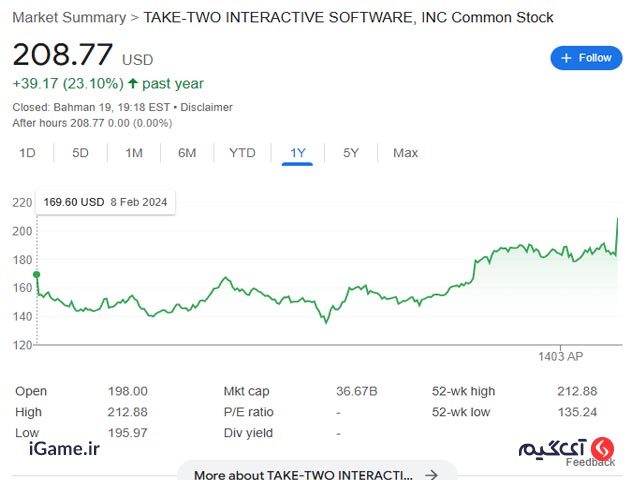640x480 pixels.
Task: Click the plus icon in Follow button
Action: 566,58
